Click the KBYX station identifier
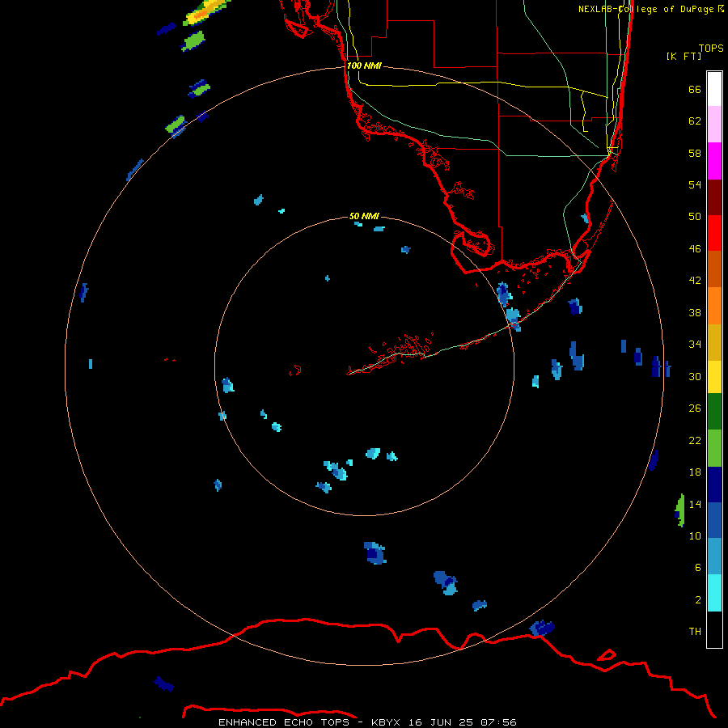 pos(386,722)
